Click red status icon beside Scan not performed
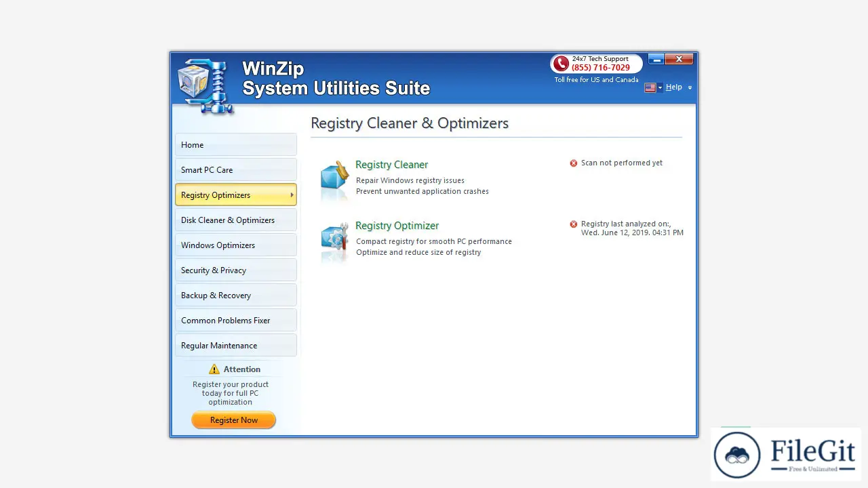This screenshot has height=488, width=868. click(x=574, y=163)
